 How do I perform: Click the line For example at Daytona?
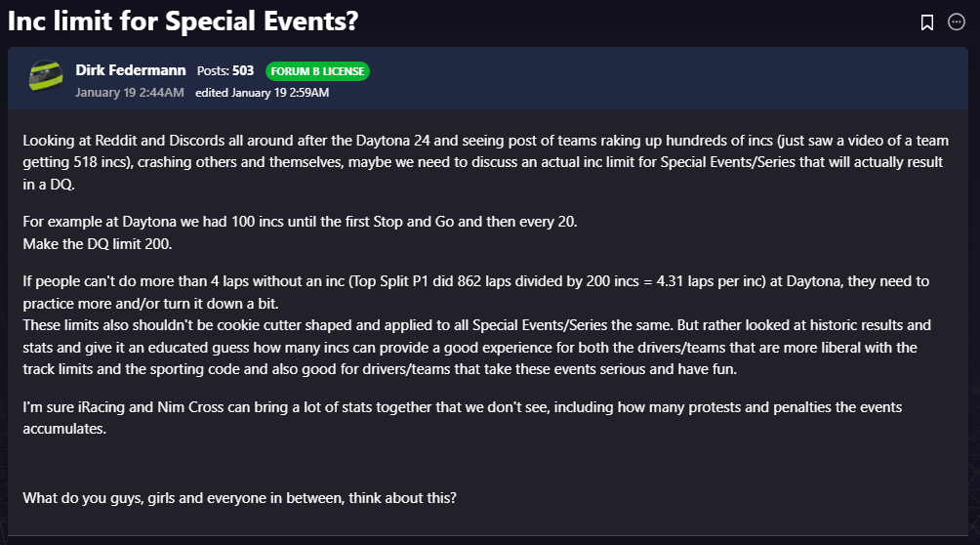tap(300, 221)
